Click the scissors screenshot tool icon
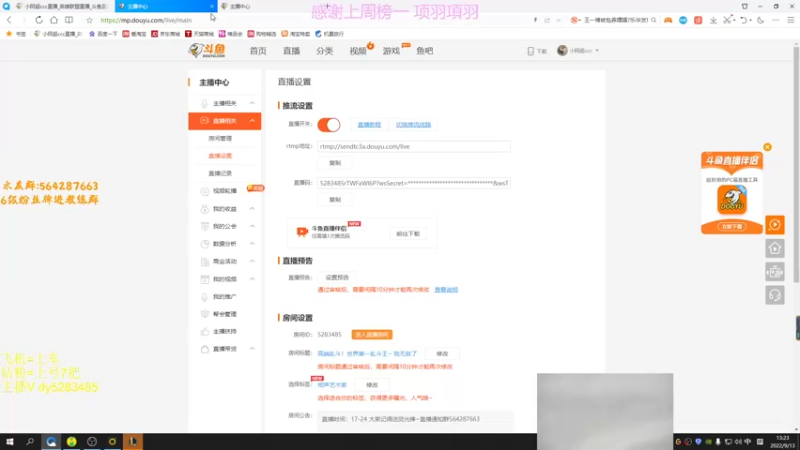Viewport: 800px width, 450px height. pos(727,20)
